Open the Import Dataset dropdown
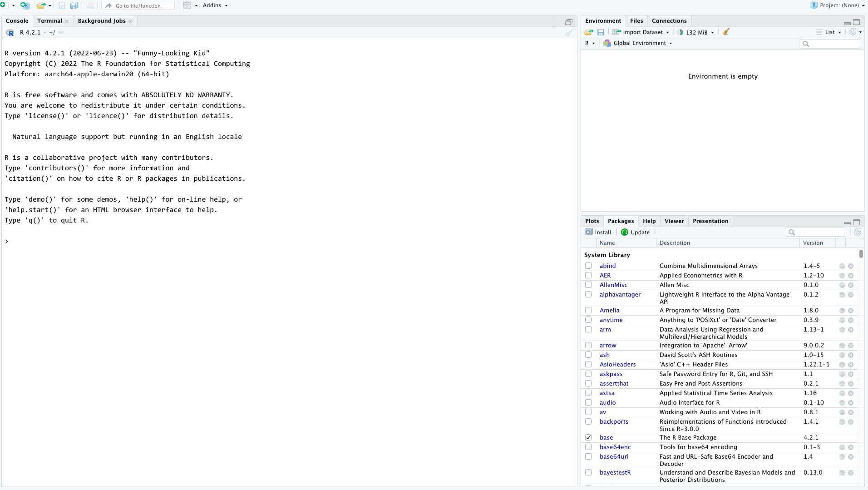The height and width of the screenshot is (490, 868). pos(641,32)
